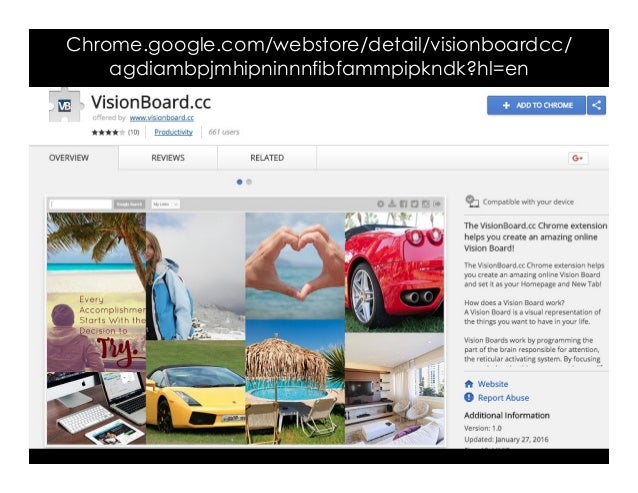Click the Compatible with your device icon
Screen dimensions: 638x493
coord(472,201)
